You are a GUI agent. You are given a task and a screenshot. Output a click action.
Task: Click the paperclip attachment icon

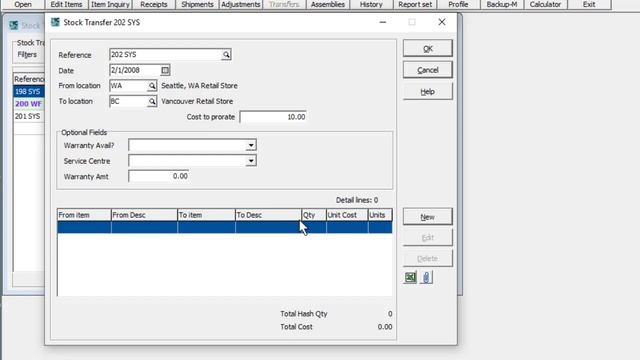[426, 277]
